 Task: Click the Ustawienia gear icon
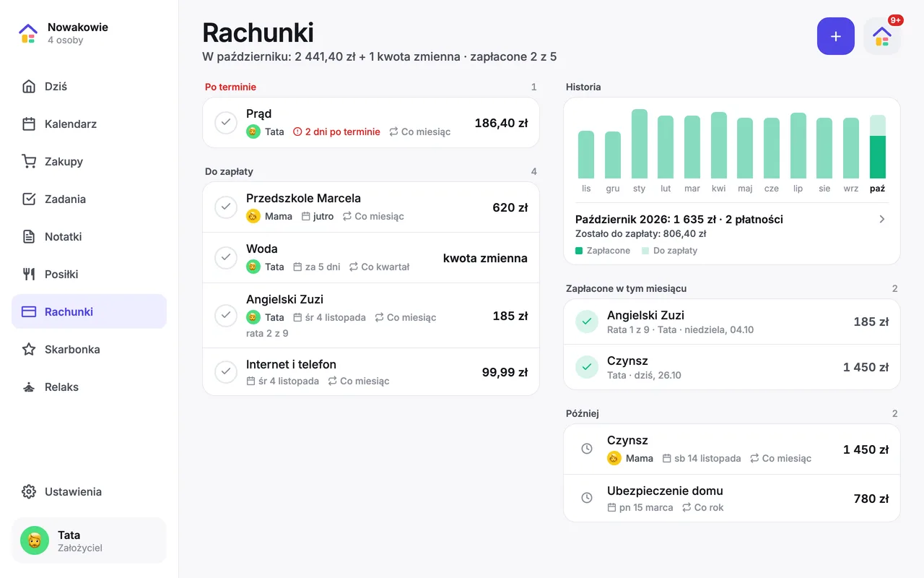(x=29, y=492)
